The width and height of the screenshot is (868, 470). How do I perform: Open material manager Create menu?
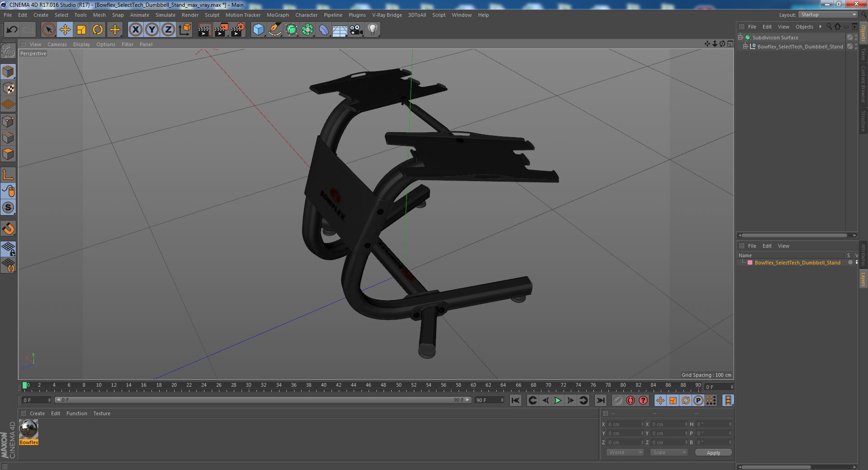tap(37, 413)
